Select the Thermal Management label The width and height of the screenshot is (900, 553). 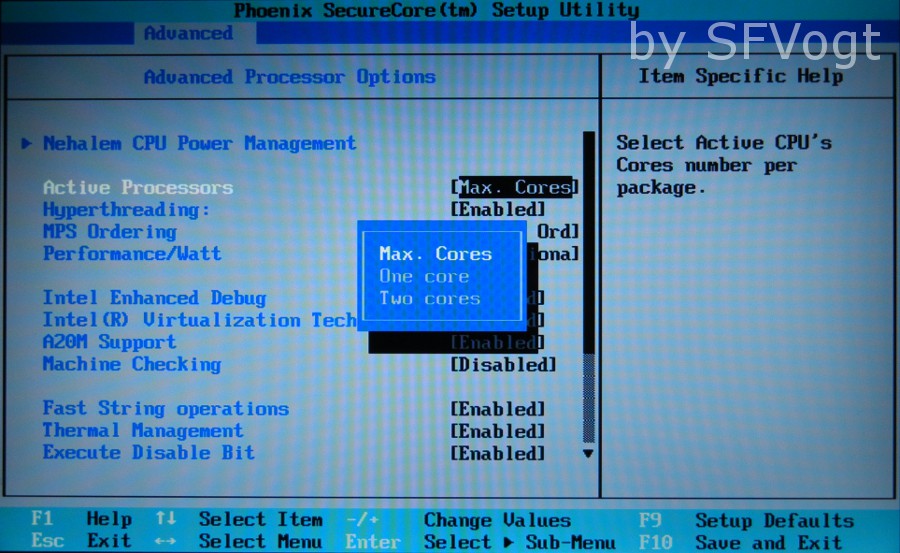click(143, 430)
